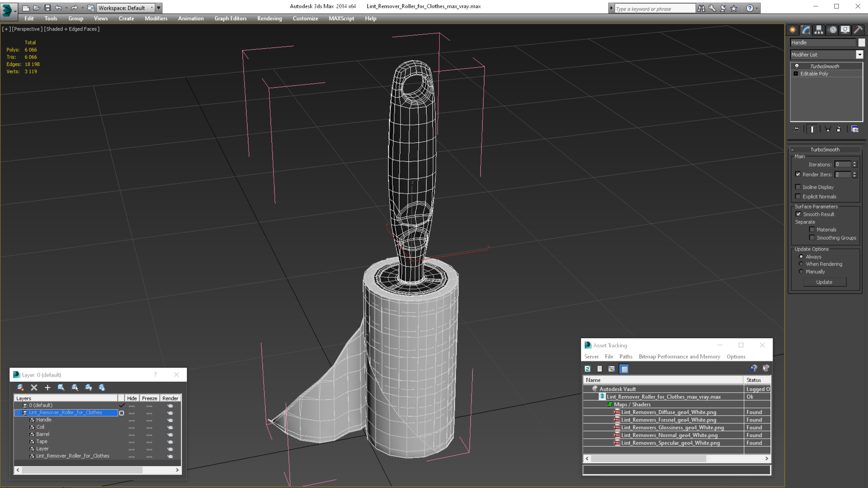868x488 pixels.
Task: Click the Freeze column header
Action: [149, 398]
